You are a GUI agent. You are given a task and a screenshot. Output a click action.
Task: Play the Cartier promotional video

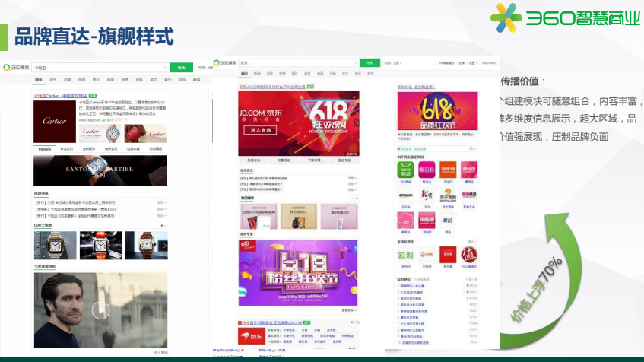pyautogui.click(x=100, y=310)
